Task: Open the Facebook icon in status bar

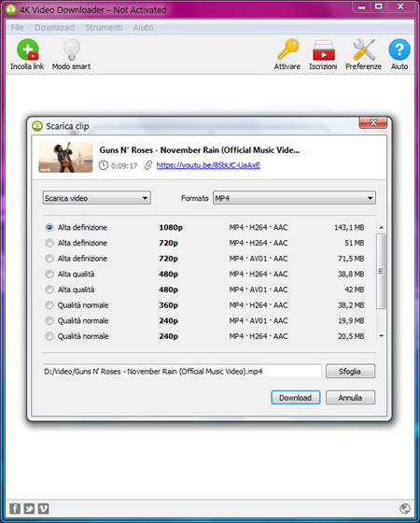Action: tap(15, 509)
